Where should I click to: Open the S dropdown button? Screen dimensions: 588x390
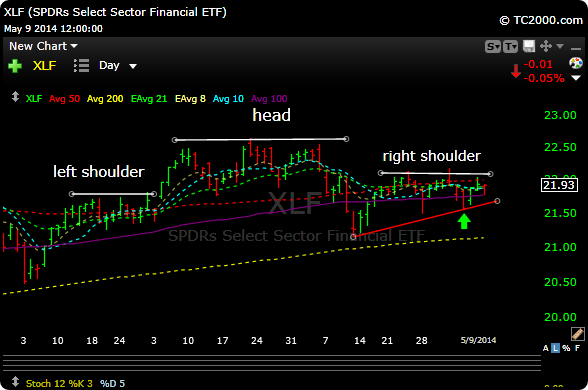point(493,46)
